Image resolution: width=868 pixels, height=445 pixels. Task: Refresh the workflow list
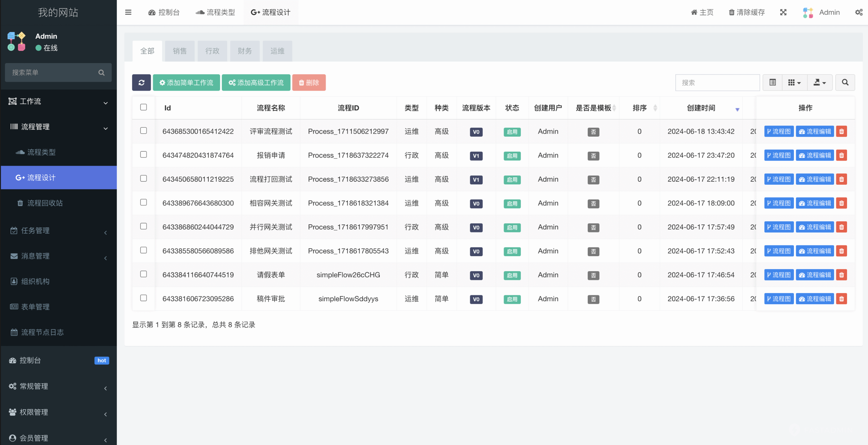[x=141, y=82]
